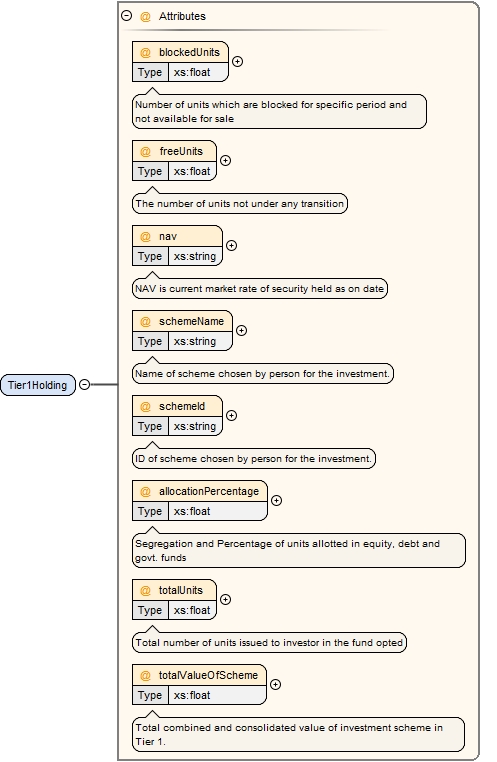The image size is (497, 762).
Task: Click the freeUnits description annotation
Action: click(x=240, y=204)
